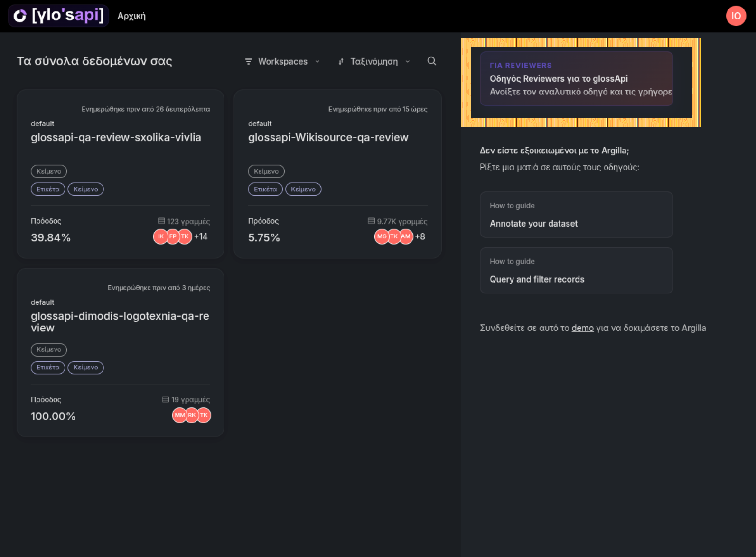Screen dimensions: 756x557
Task: Click the 100.00% progress value
Action: 53,416
